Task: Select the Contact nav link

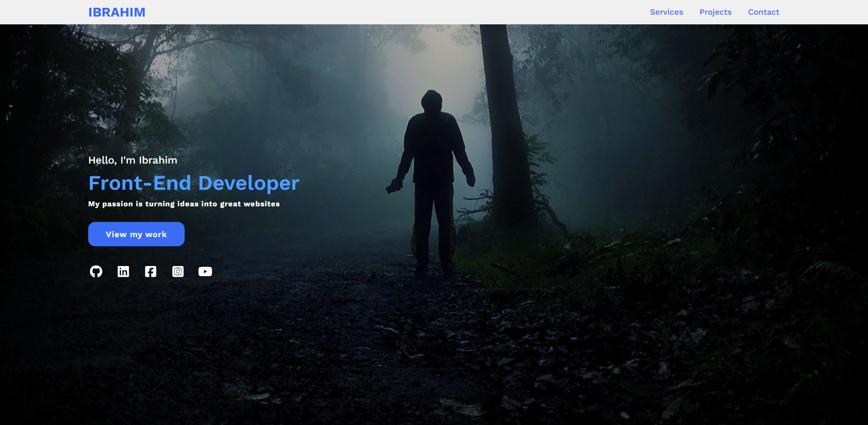Action: [764, 12]
